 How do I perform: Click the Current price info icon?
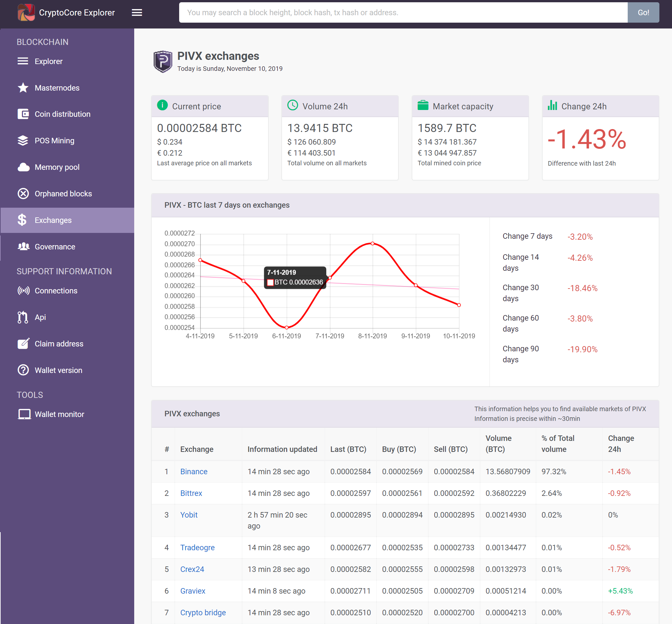[x=162, y=105]
